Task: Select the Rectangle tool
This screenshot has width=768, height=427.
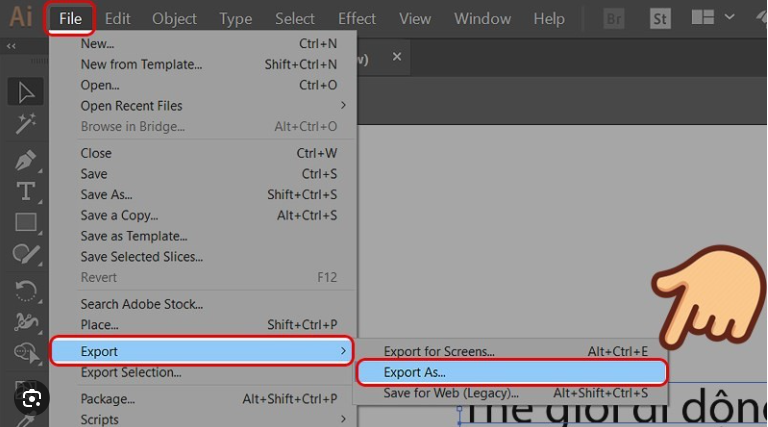Action: coord(26,223)
